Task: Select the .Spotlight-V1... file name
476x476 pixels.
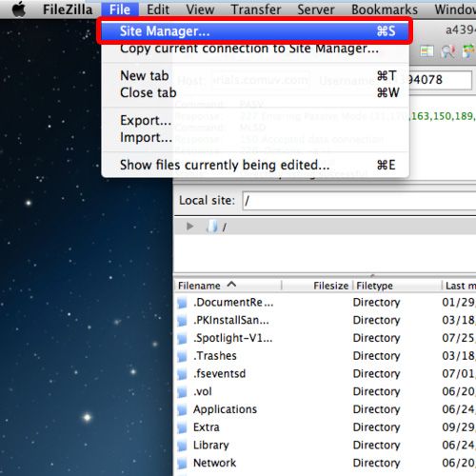Action: (233, 338)
